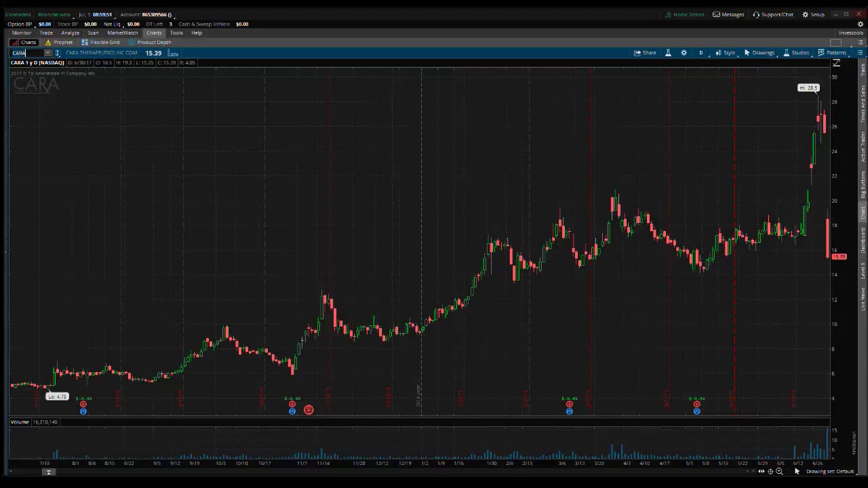868x488 pixels.
Task: Open Live News sidebar panel
Action: pyautogui.click(x=863, y=299)
